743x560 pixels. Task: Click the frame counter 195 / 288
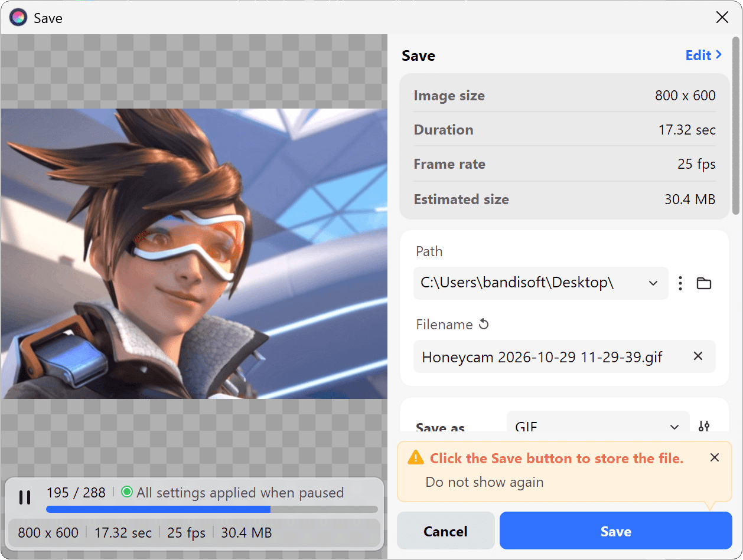(76, 493)
